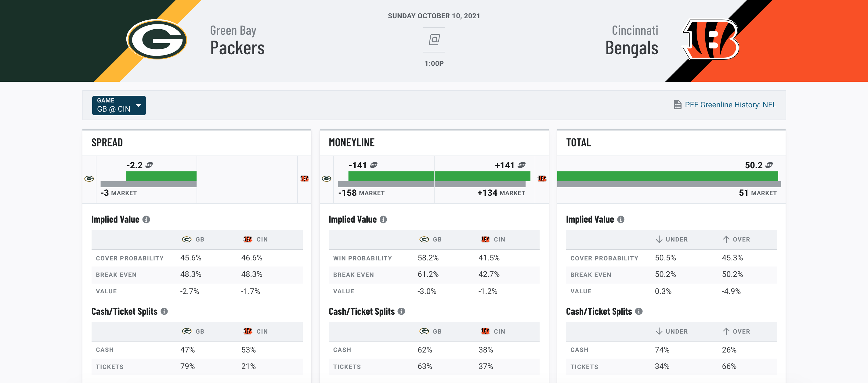The image size is (868, 383).
Task: Click CIN spread cover probability 46.6%
Action: tap(251, 258)
